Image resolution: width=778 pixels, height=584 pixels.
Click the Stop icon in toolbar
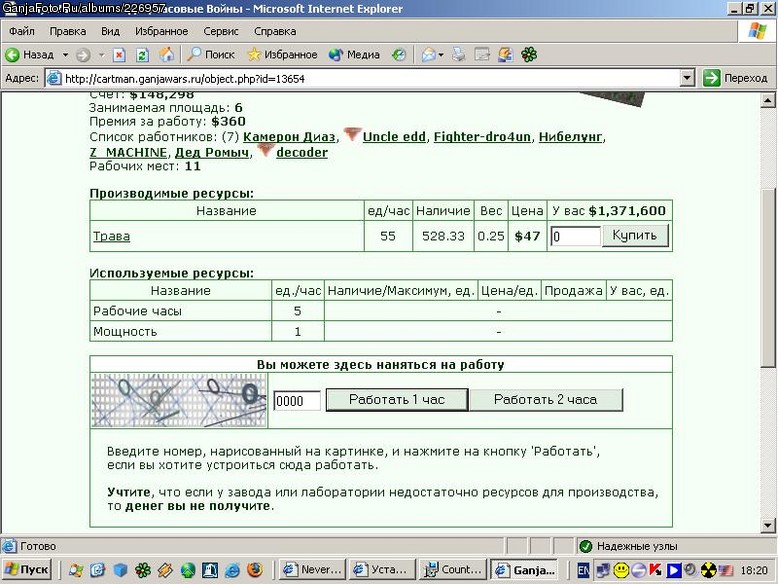(x=119, y=55)
